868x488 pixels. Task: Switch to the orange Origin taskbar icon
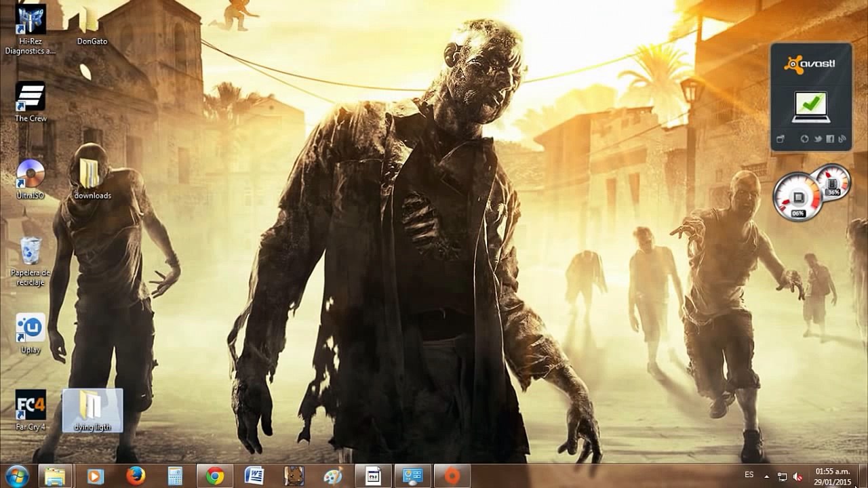[x=452, y=476]
